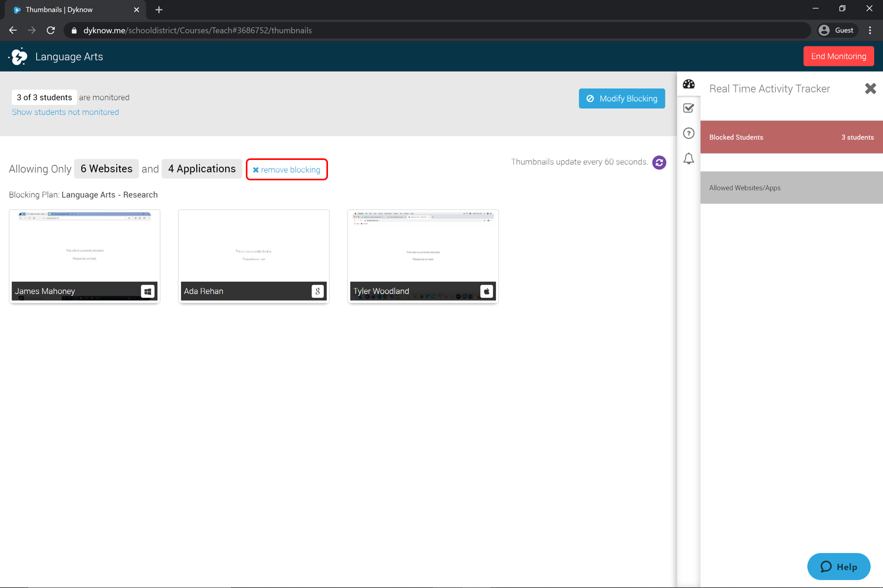Select the Thumbnails | Dyknow tab
Viewport: 883px width, 588px height.
[x=76, y=9]
